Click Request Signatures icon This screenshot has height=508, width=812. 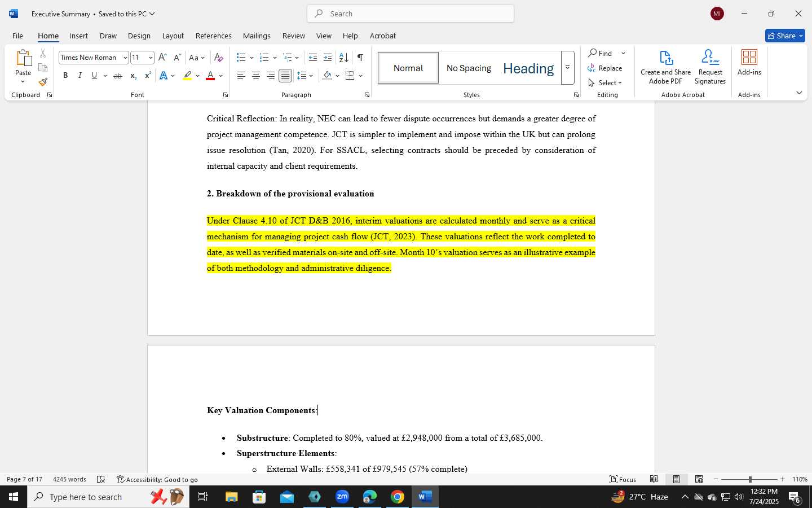[x=710, y=67]
